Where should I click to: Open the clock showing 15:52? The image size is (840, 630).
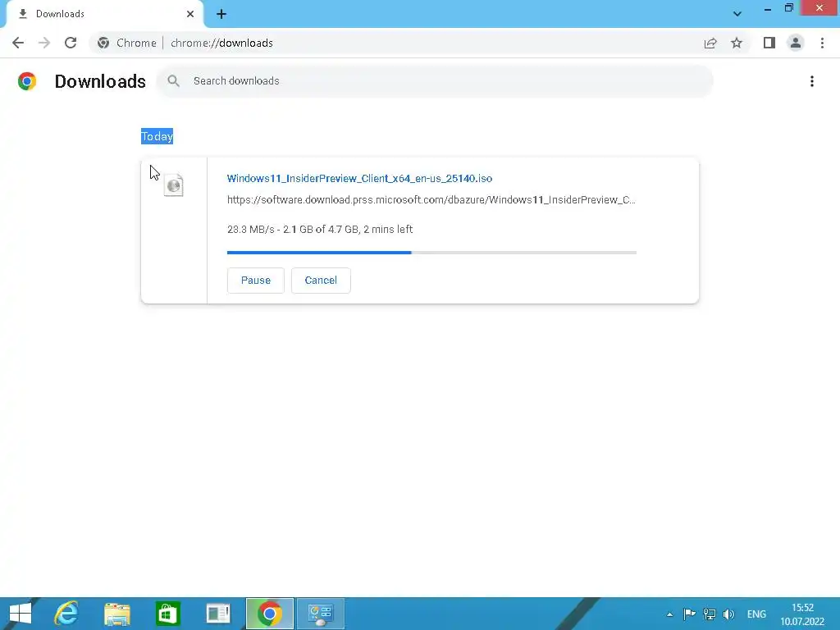point(802,614)
